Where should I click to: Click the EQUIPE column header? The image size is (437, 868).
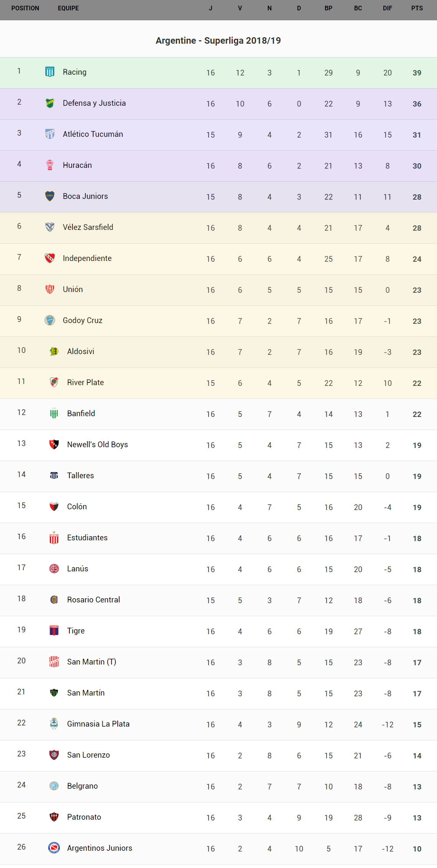tap(68, 8)
